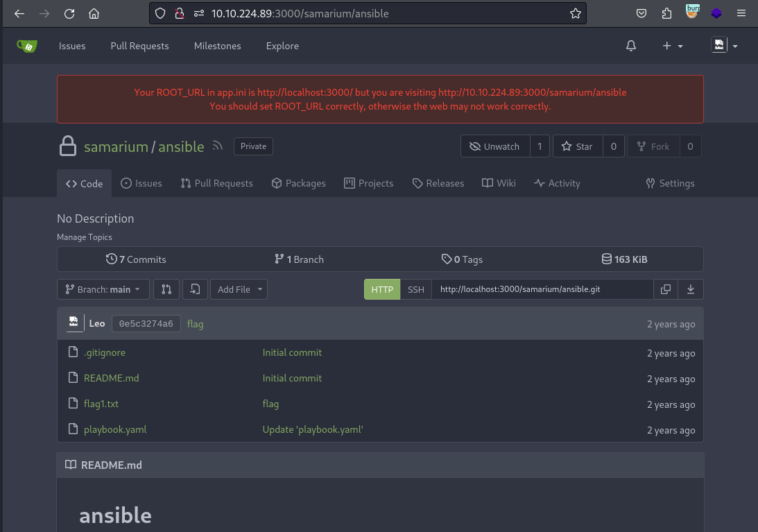Open the repository Settings tab
Screen dimensions: 758x532
670,183
